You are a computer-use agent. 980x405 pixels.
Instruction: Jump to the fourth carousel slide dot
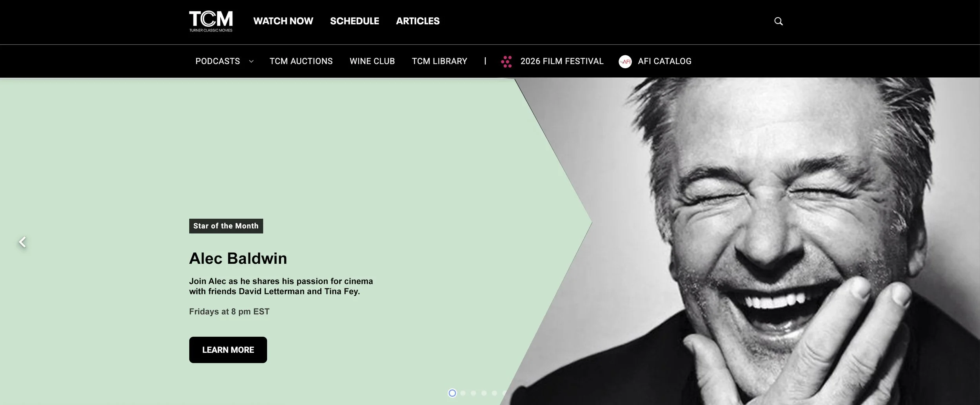point(484,393)
